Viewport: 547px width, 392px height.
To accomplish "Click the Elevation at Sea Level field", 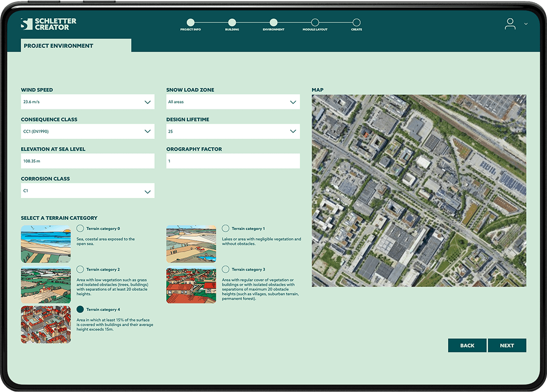I will tap(88, 161).
